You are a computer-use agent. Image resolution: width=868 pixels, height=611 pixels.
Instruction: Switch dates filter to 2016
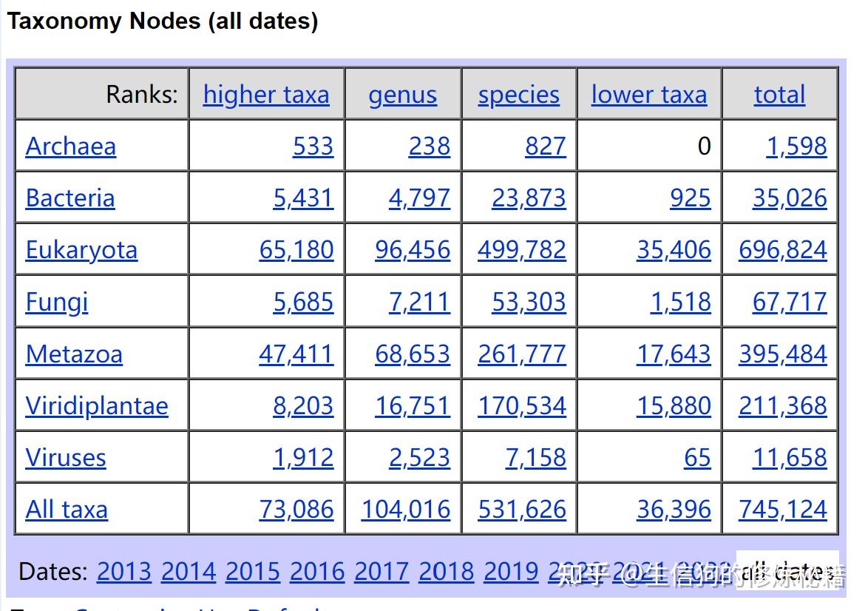317,571
